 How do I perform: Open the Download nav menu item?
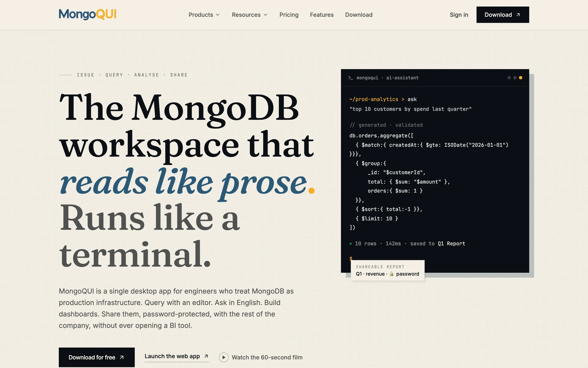point(359,15)
